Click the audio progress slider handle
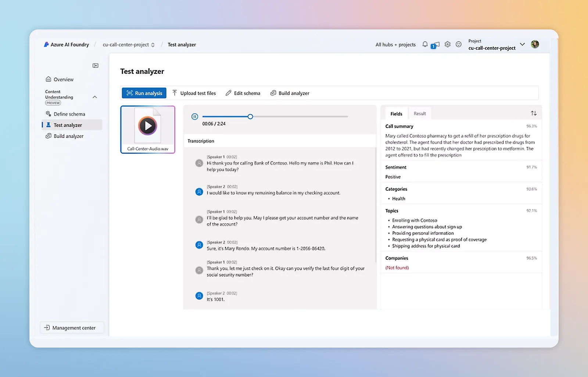This screenshot has height=377, width=588. 250,116
